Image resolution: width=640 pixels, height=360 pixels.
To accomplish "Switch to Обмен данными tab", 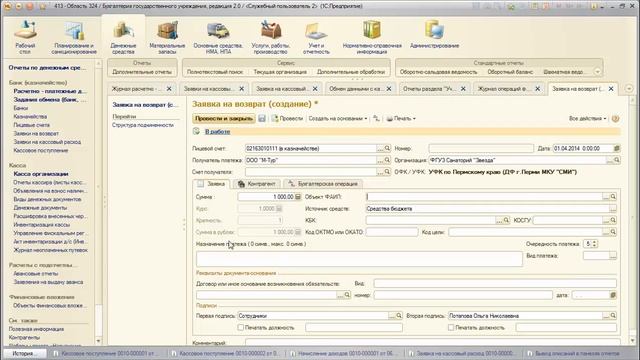I will pos(355,89).
